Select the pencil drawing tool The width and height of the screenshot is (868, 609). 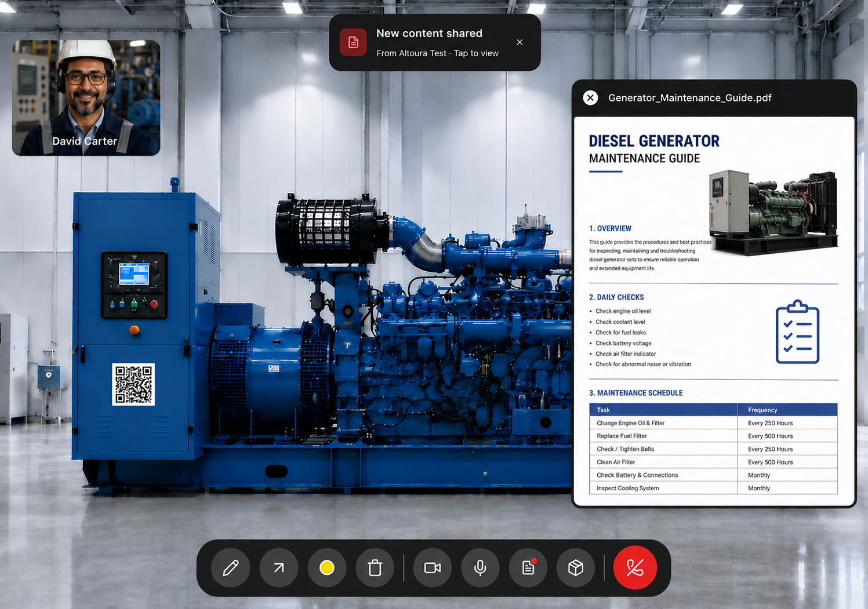tap(231, 568)
